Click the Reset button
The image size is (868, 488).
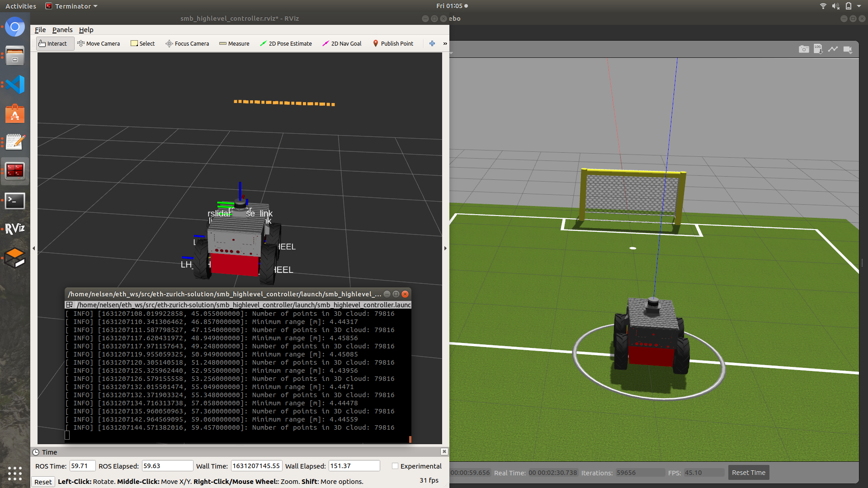click(43, 482)
